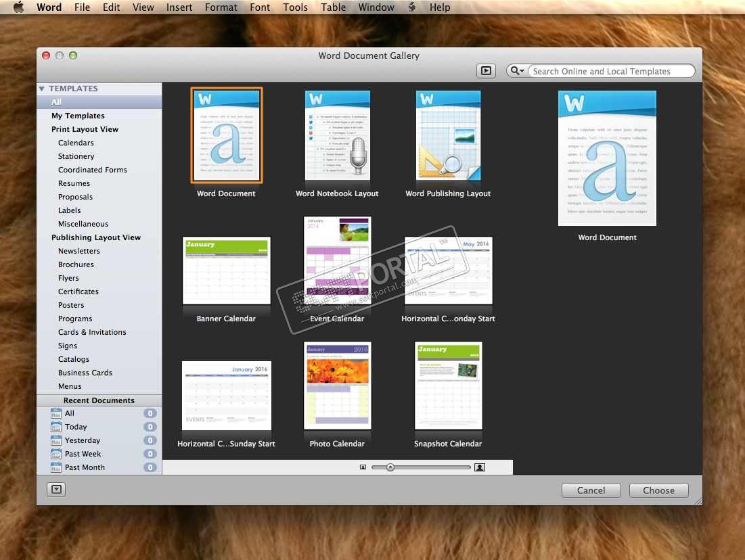Open the Menus category
745x560 pixels.
point(70,386)
